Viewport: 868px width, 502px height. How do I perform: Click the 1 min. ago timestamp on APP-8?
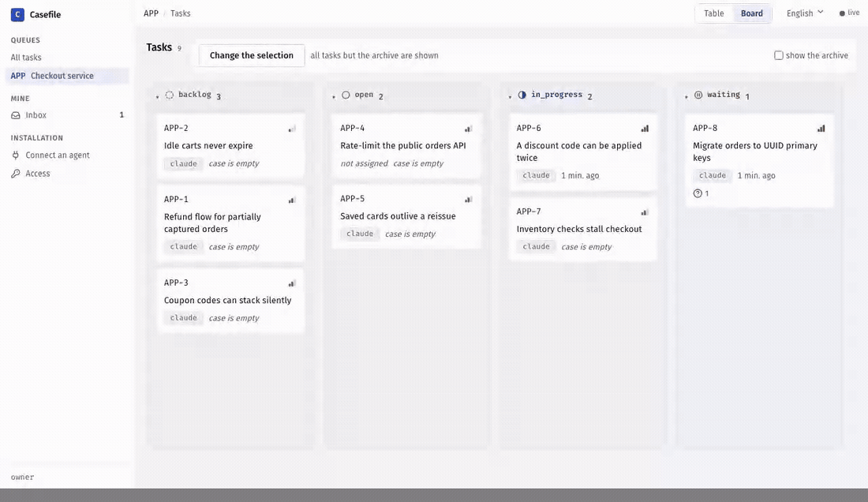point(756,175)
